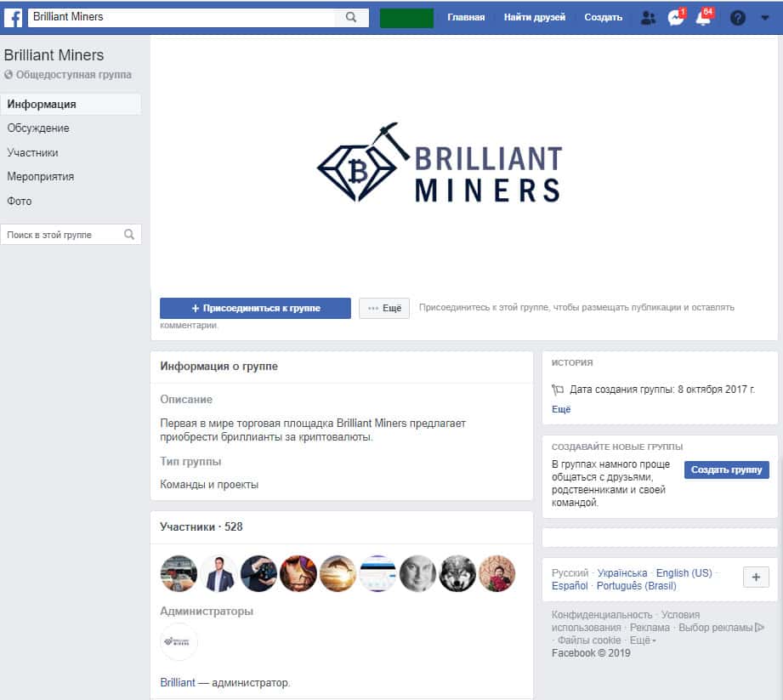
Task: Open the man in suit member avatar
Action: (x=218, y=573)
